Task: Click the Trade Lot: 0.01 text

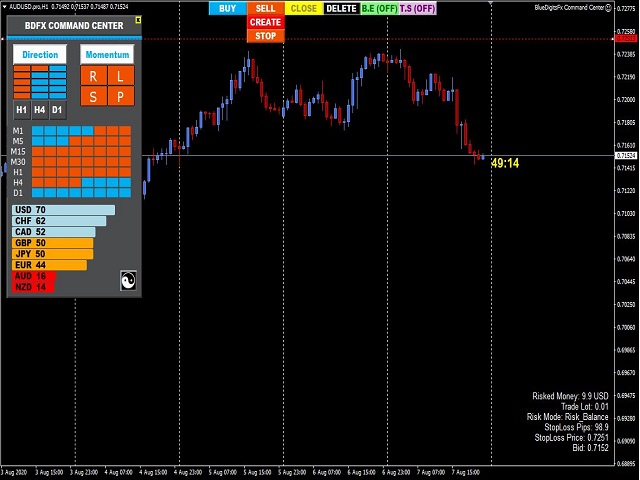Action: pyautogui.click(x=584, y=407)
